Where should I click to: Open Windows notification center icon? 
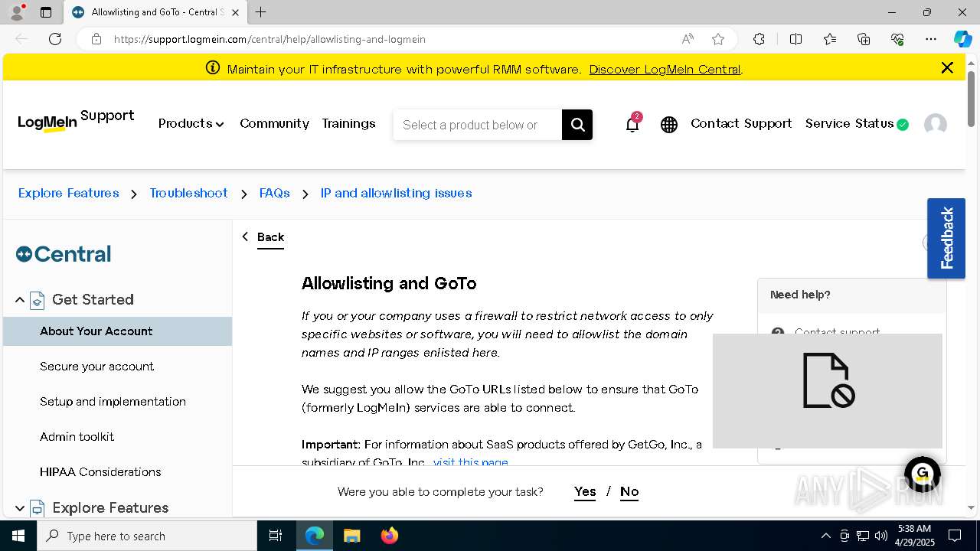tap(955, 536)
